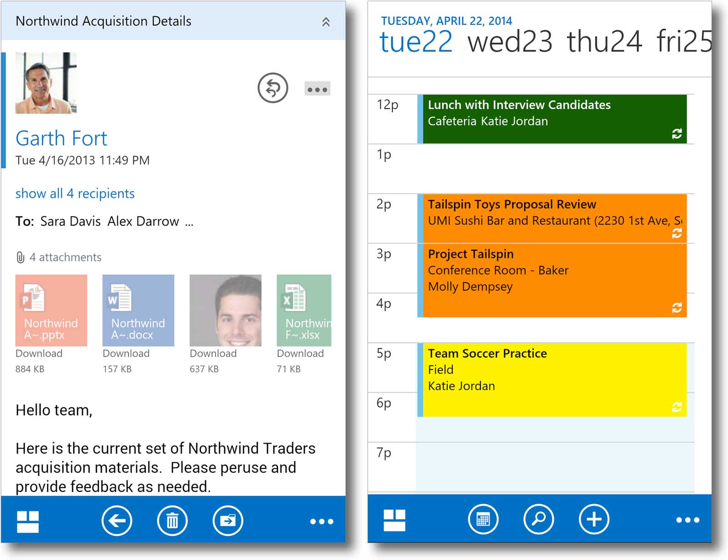The height and width of the screenshot is (560, 728).
Task: Switch calendar to the wed23 tab
Action: click(510, 41)
